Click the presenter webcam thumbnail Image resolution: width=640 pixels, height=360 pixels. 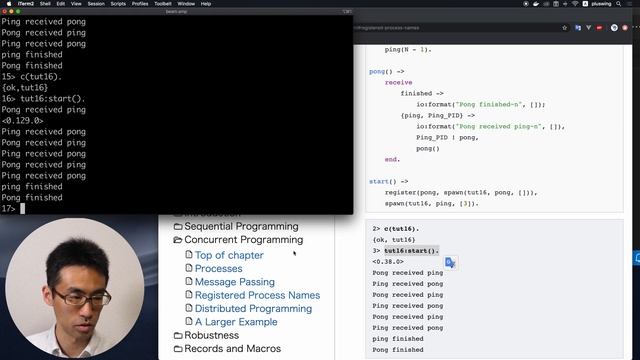74,287
